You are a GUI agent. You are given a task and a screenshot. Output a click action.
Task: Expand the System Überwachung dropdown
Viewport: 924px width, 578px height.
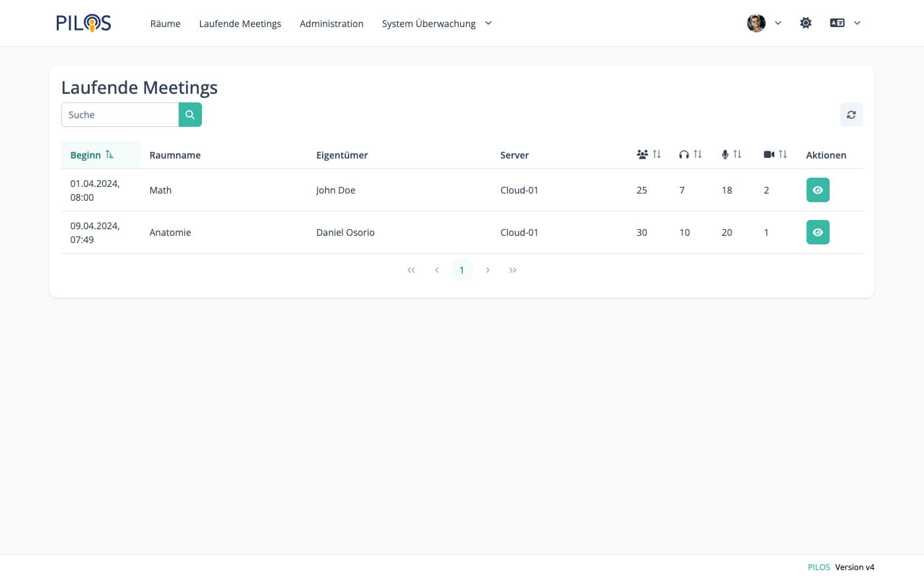coord(436,24)
